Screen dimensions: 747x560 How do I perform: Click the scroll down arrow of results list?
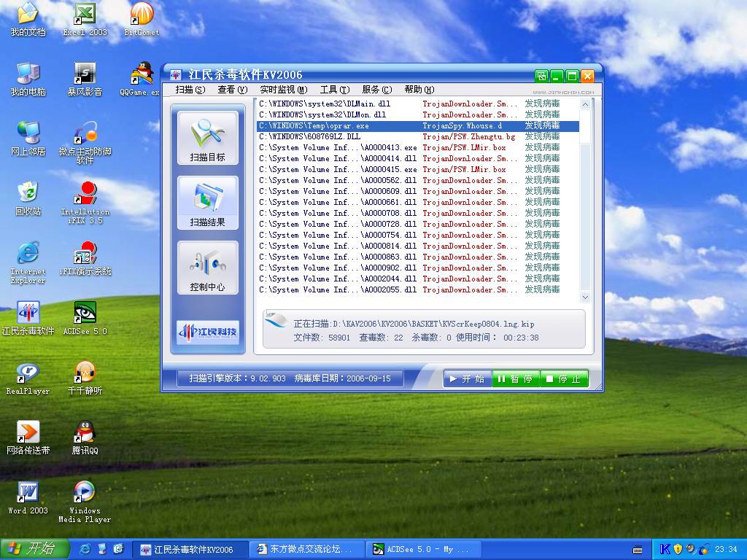pyautogui.click(x=585, y=297)
